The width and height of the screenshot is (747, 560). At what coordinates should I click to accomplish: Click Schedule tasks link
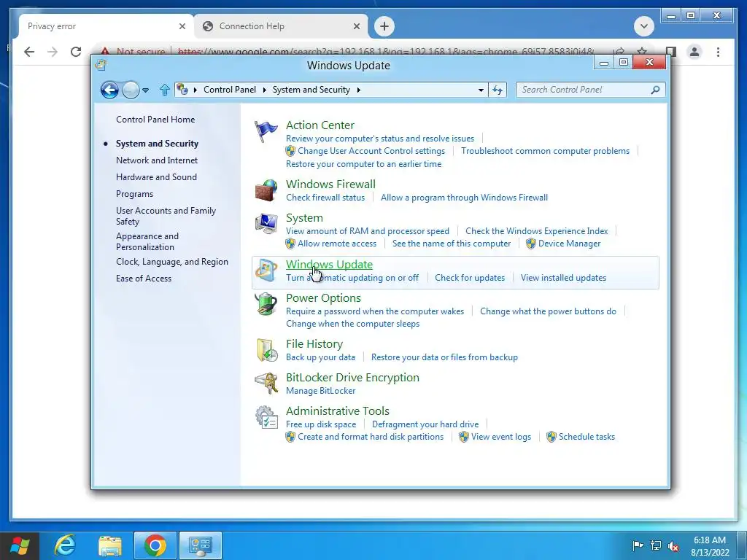point(587,437)
